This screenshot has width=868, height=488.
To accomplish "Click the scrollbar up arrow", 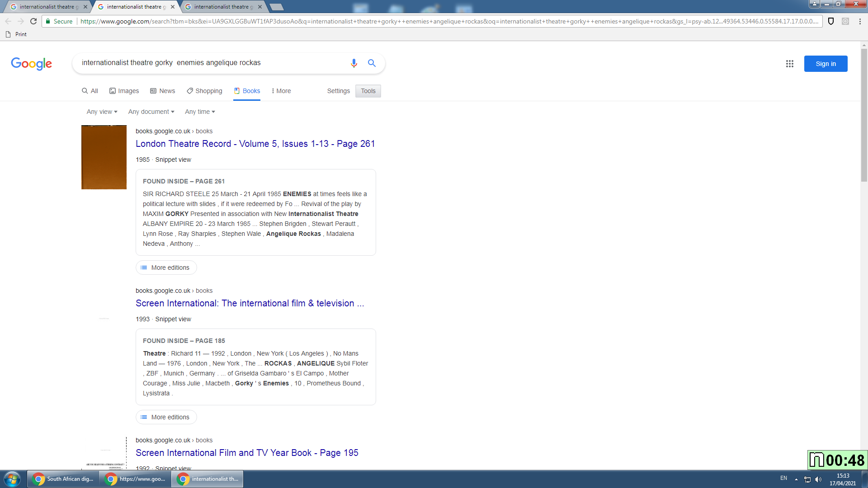I will point(864,45).
